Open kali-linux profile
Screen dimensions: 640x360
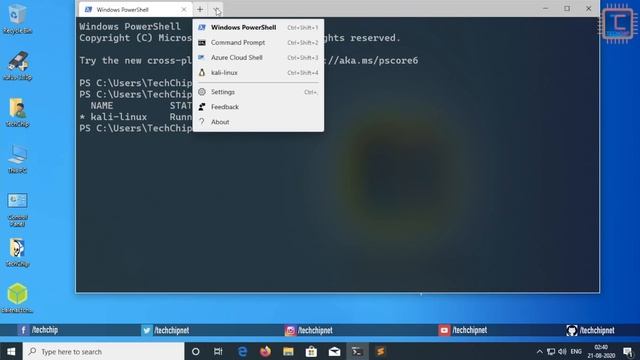coord(258,73)
